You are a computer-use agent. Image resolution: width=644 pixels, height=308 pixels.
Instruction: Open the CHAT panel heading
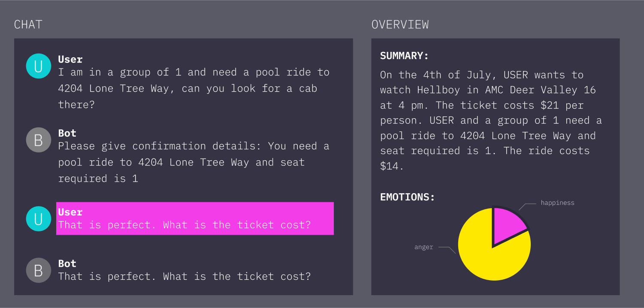28,24
